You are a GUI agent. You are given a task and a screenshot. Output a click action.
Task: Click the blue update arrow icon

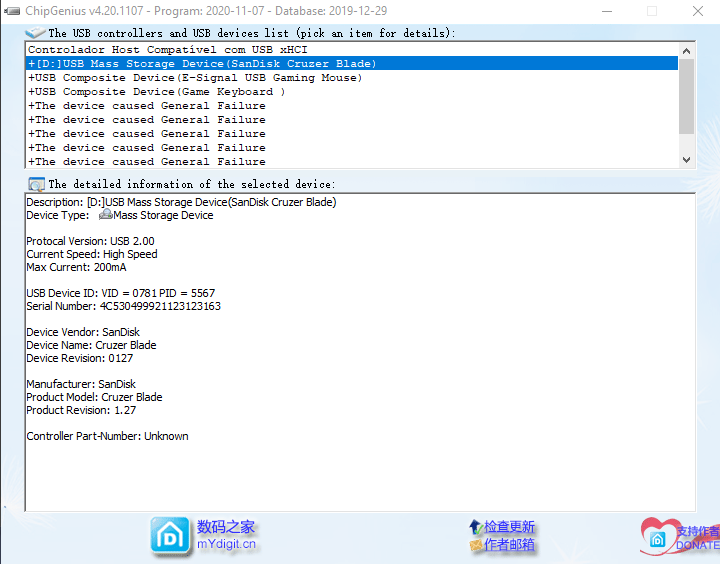475,526
